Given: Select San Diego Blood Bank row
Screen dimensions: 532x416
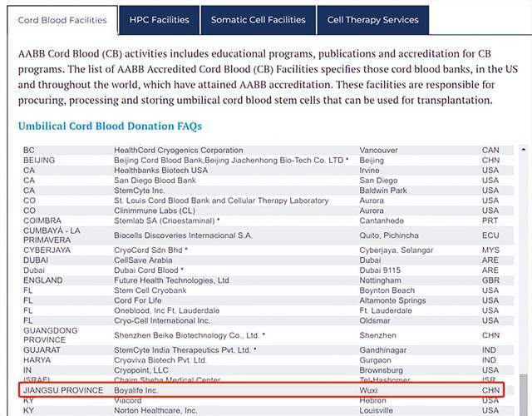Looking at the screenshot, I should pyautogui.click(x=155, y=181).
